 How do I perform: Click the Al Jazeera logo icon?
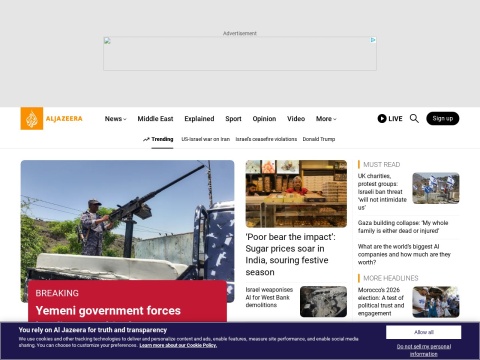pyautogui.click(x=32, y=118)
